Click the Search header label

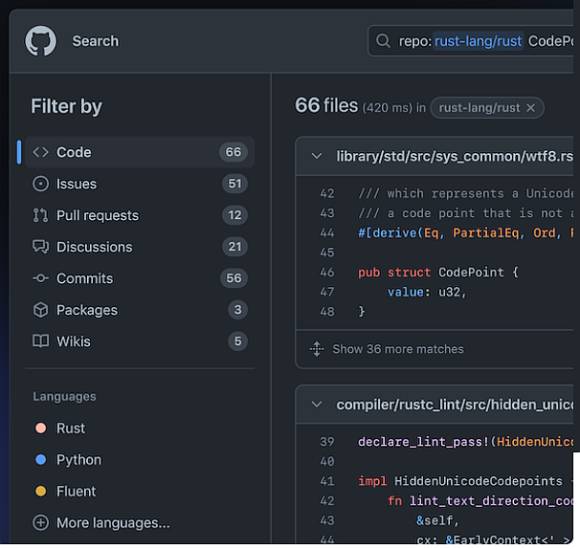(x=95, y=41)
